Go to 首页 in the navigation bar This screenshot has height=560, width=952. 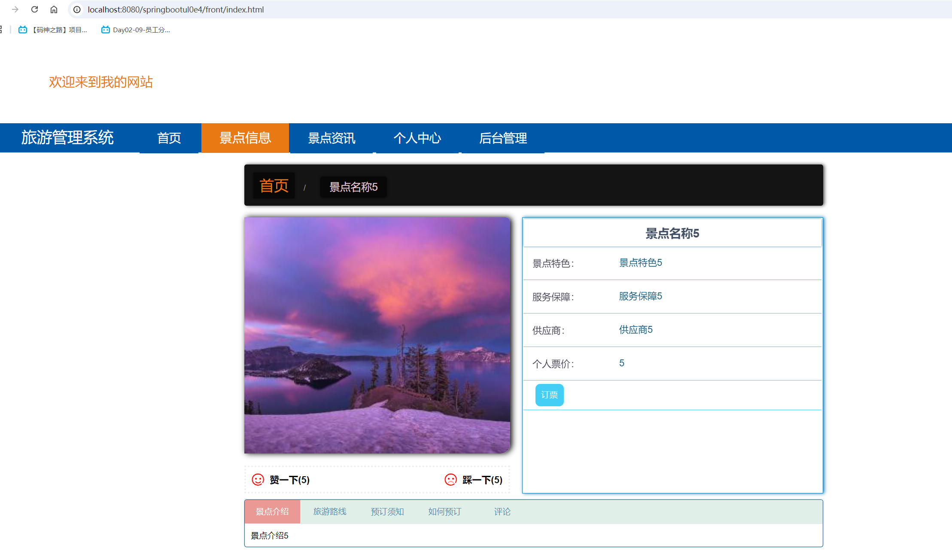pos(169,138)
